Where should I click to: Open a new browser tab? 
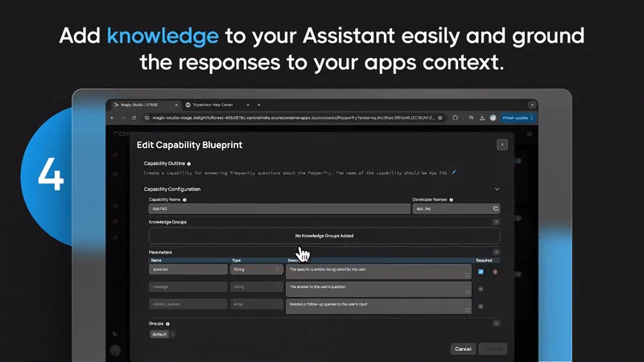coord(258,105)
